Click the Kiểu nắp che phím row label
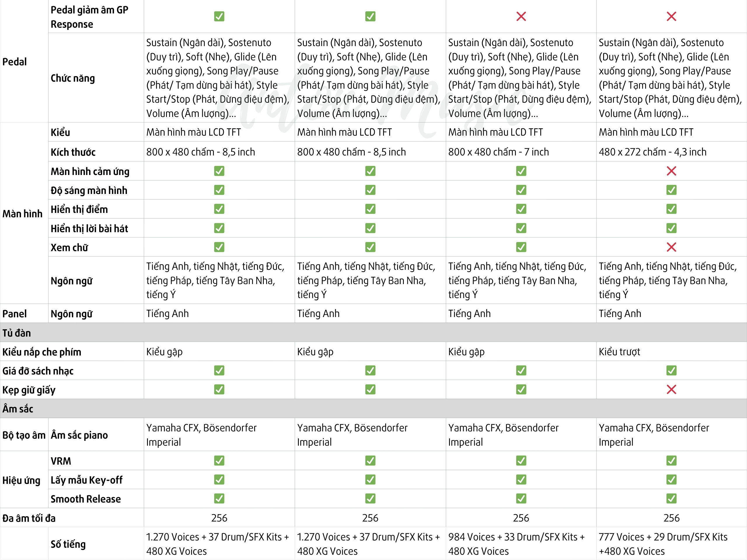The width and height of the screenshot is (747, 560). [x=42, y=352]
